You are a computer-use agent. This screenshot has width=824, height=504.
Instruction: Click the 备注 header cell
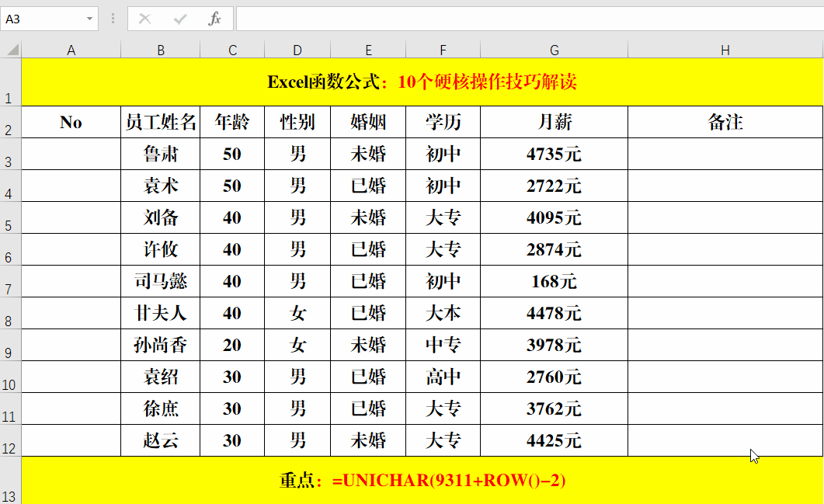pos(725,121)
